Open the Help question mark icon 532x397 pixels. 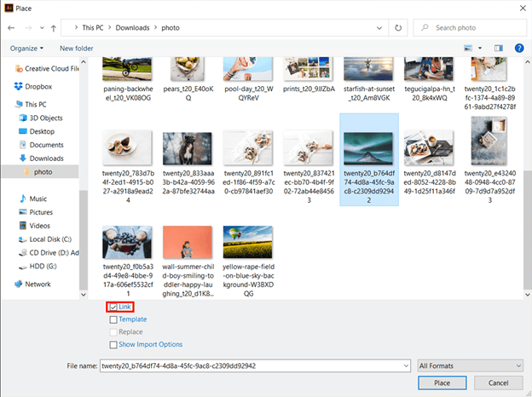(518, 48)
